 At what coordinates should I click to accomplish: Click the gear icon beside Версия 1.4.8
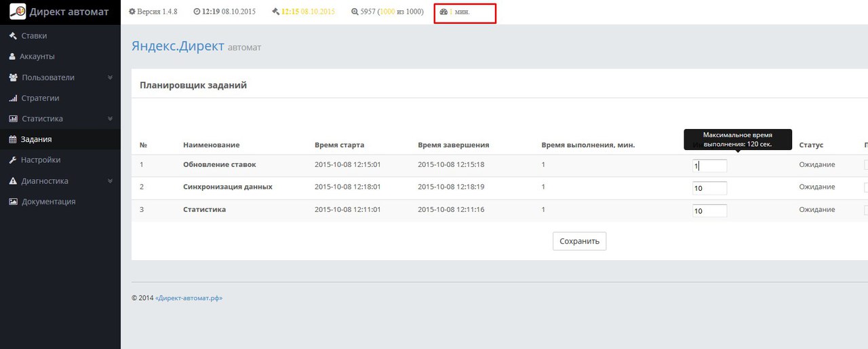pos(132,12)
